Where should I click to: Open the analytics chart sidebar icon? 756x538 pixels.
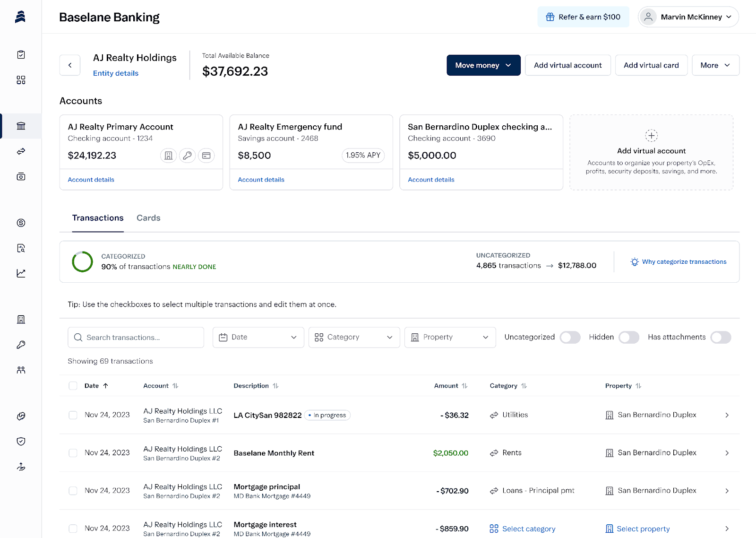[x=21, y=273]
